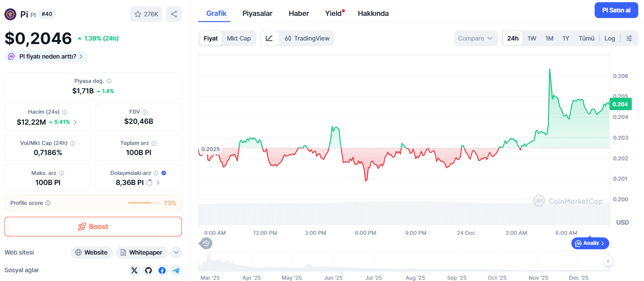Click the $1,71B market cap value

tap(83, 91)
